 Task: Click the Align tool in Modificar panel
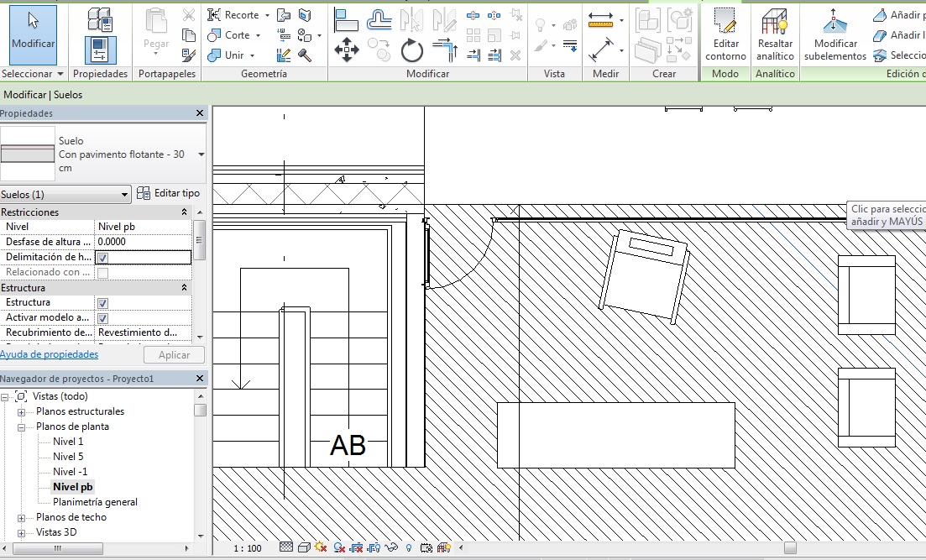pyautogui.click(x=346, y=18)
